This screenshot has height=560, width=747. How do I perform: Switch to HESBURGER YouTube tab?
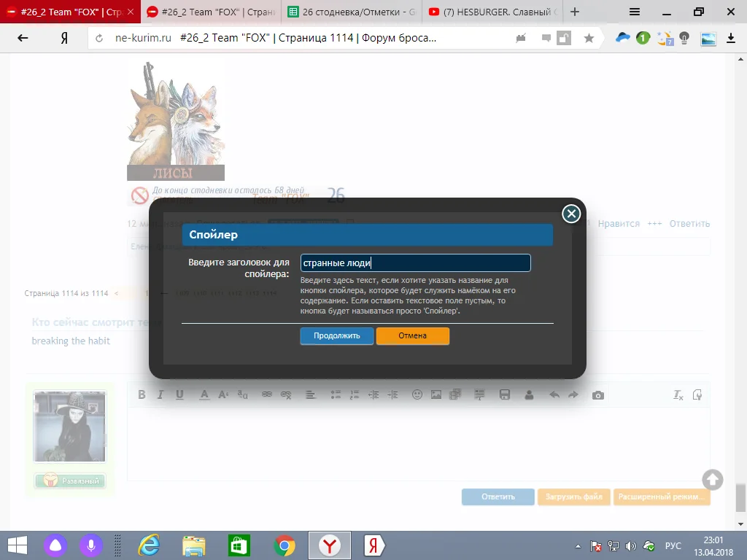click(x=492, y=12)
